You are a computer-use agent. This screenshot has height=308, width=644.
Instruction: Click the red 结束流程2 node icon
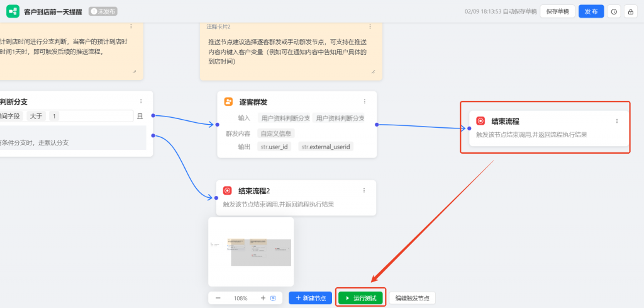228,190
